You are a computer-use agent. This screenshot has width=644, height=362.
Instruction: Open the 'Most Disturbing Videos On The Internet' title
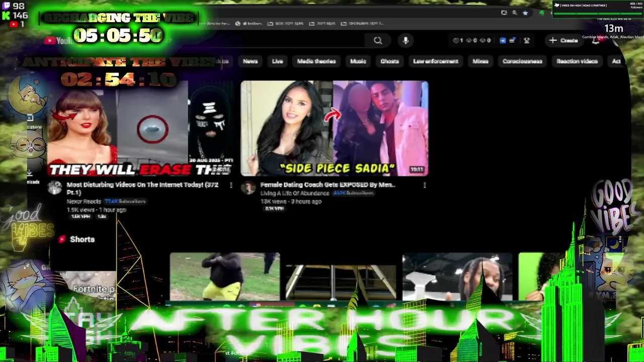143,189
